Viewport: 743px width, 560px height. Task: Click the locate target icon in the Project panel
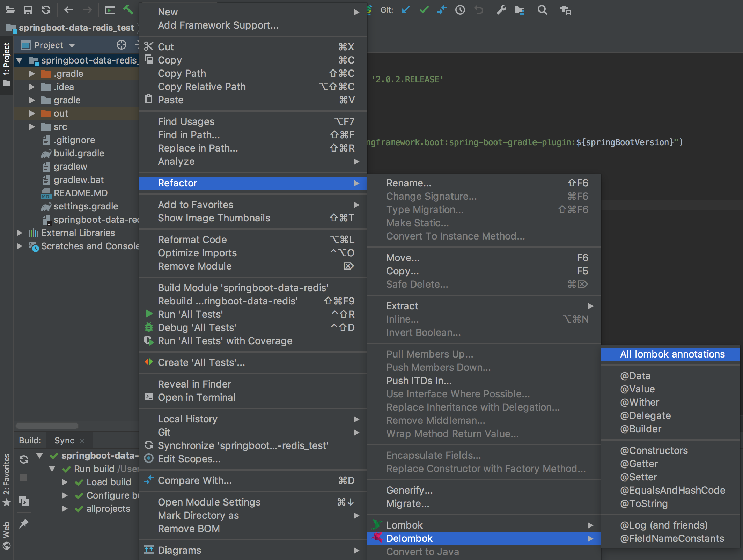(x=121, y=45)
